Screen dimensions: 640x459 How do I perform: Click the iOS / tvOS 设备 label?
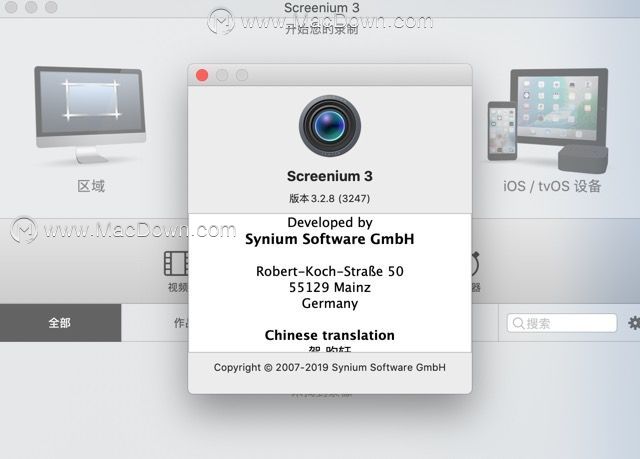click(x=552, y=186)
